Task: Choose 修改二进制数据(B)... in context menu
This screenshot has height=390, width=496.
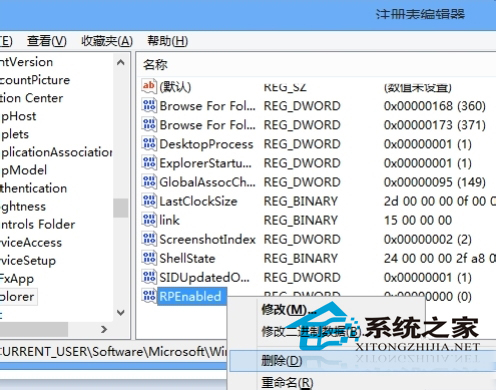Action: tap(311, 332)
